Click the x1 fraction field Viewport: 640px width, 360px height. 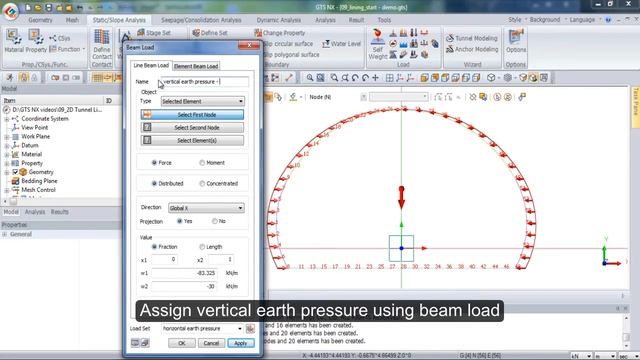point(164,260)
